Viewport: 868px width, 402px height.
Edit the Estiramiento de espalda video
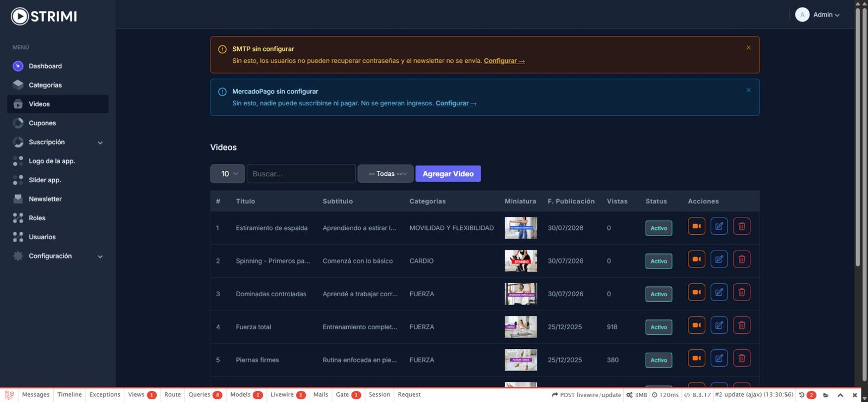(x=719, y=226)
